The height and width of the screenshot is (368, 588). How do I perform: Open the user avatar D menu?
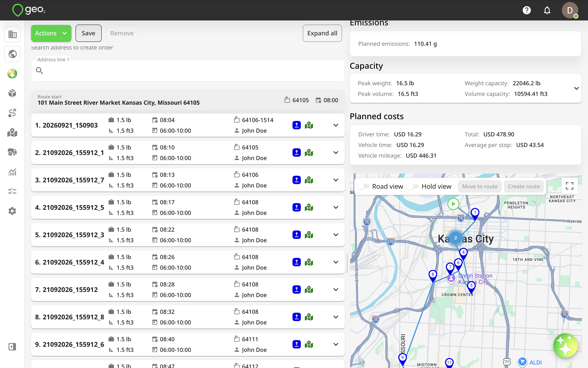click(x=570, y=10)
